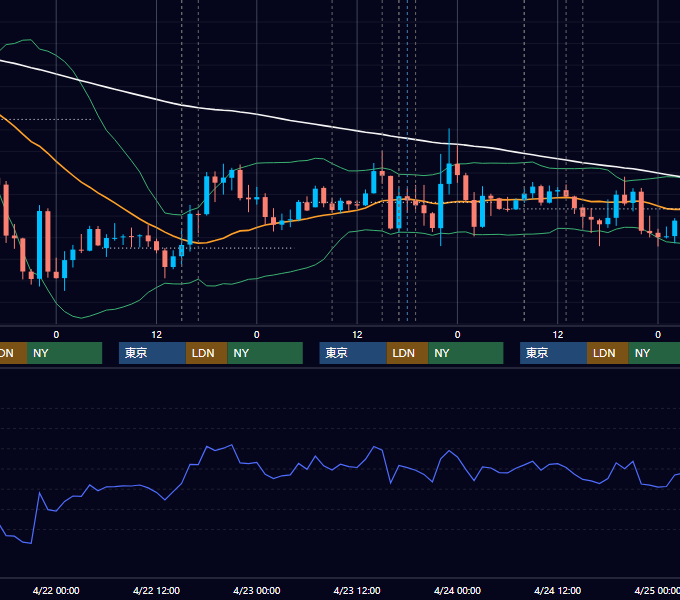Image resolution: width=680 pixels, height=600 pixels.
Task: Select hour label 0 above 4/23 00:00
Action: (257, 335)
